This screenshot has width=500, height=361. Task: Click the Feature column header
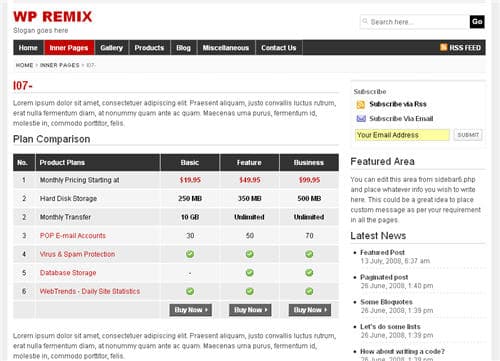coord(249,163)
